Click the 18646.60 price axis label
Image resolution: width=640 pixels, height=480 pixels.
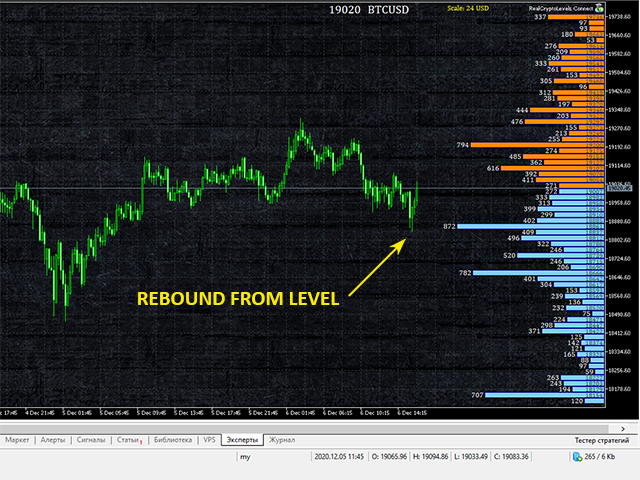pyautogui.click(x=619, y=277)
